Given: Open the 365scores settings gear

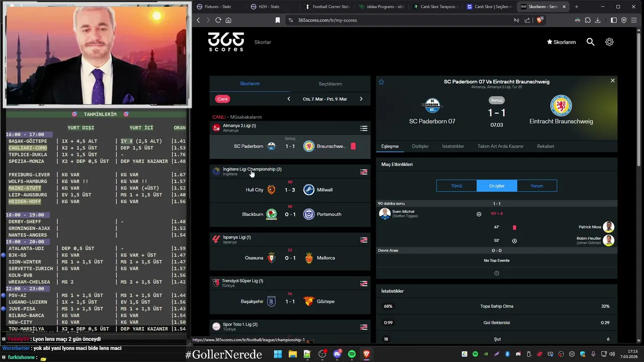Looking at the screenshot, I should (x=609, y=42).
